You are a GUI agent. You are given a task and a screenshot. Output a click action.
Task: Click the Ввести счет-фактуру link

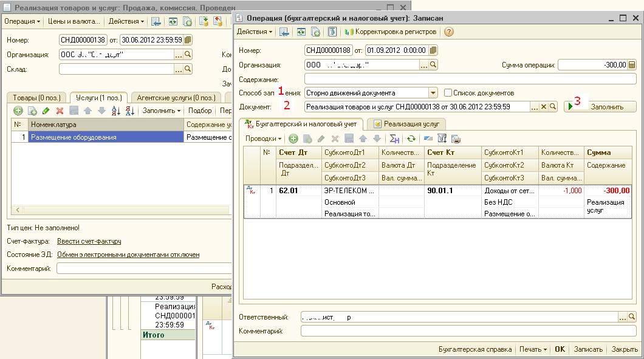pyautogui.click(x=89, y=241)
